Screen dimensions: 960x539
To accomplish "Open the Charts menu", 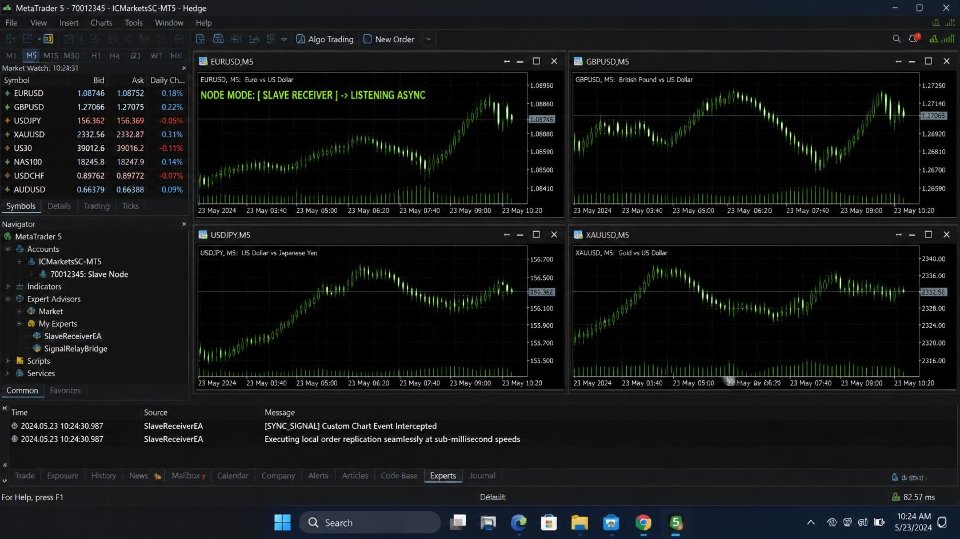I will click(x=101, y=23).
